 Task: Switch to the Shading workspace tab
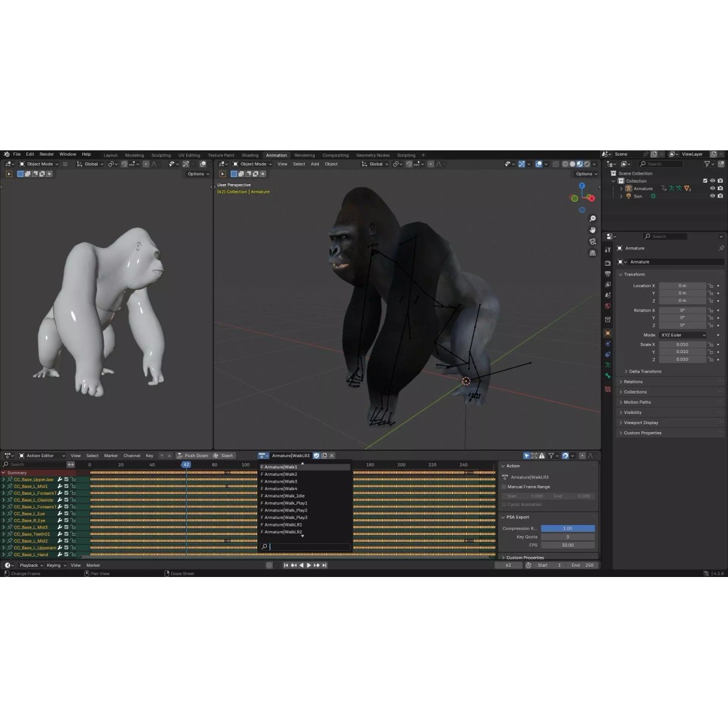click(250, 155)
